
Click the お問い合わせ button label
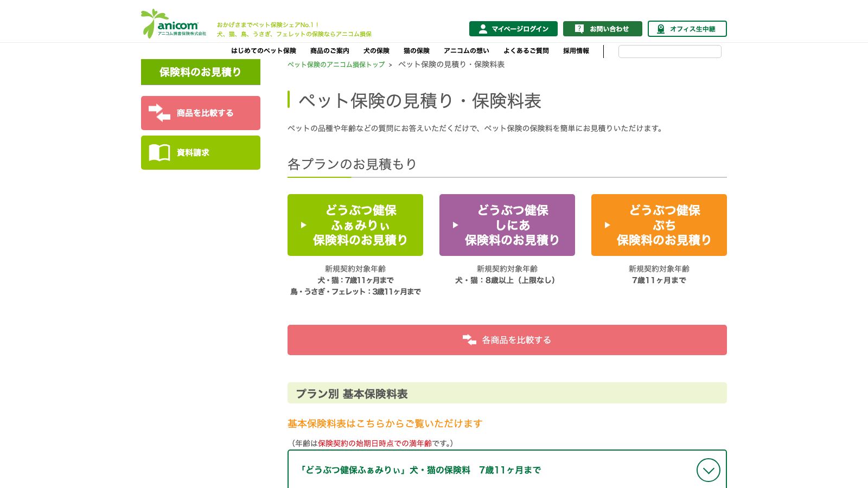coord(609,29)
